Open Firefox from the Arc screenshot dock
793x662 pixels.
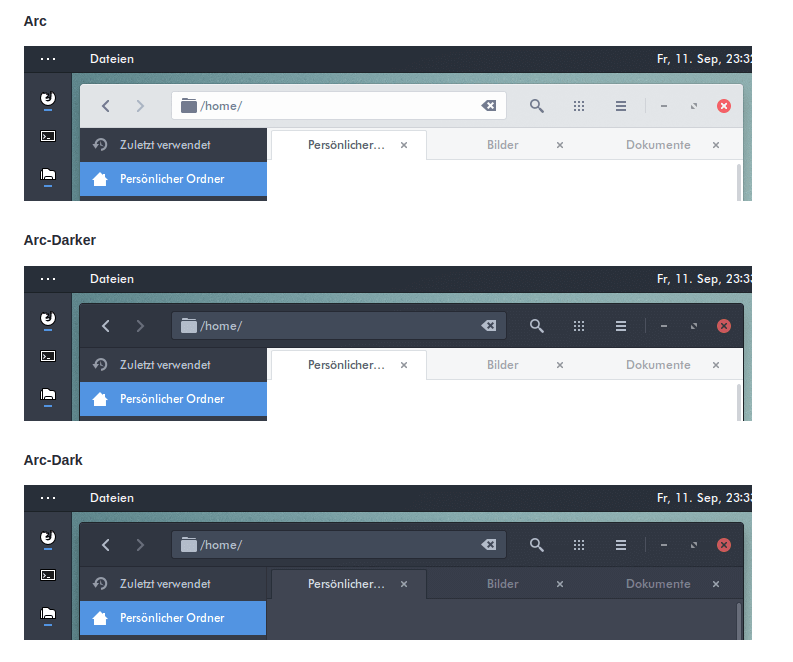[48, 99]
